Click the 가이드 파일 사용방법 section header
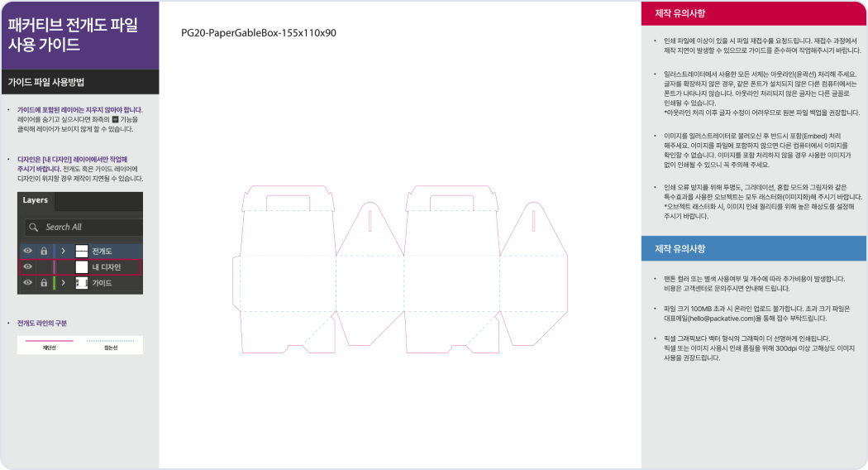Screen dimensions: 868x470 (79, 82)
